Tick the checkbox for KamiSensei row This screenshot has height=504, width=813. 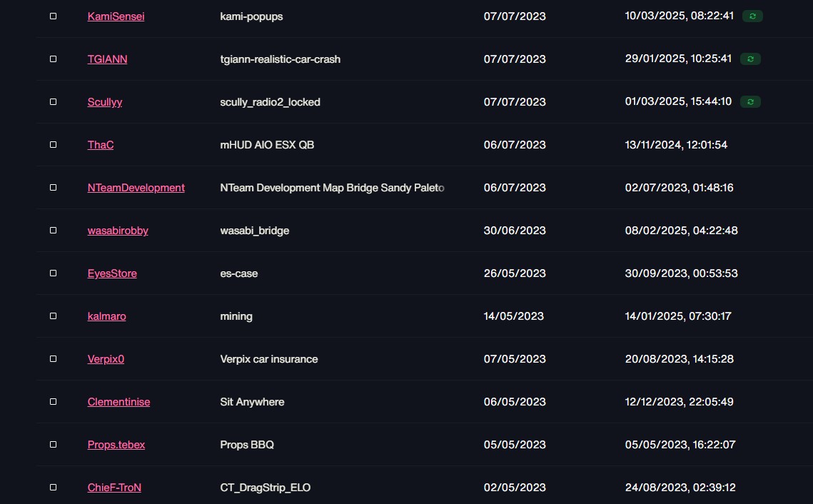point(53,16)
